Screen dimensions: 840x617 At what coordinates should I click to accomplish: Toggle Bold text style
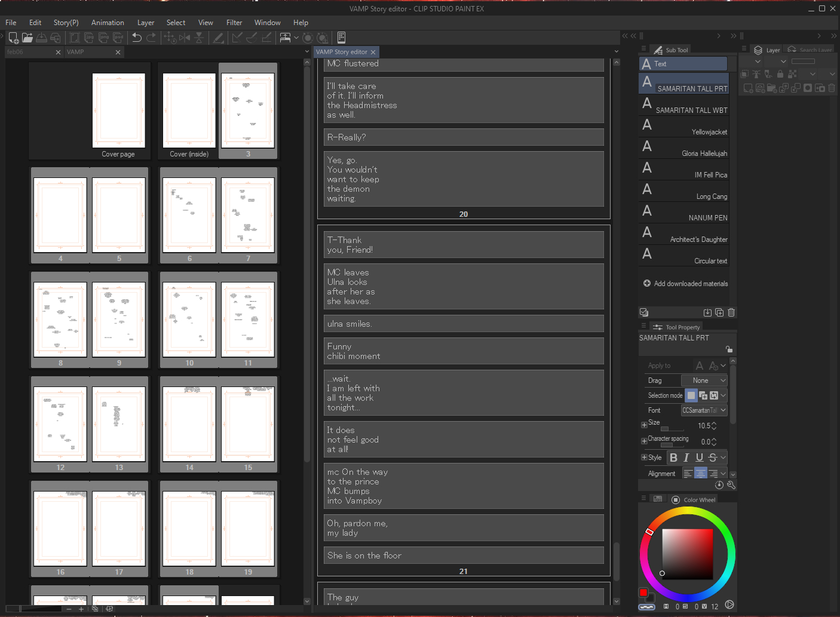673,458
